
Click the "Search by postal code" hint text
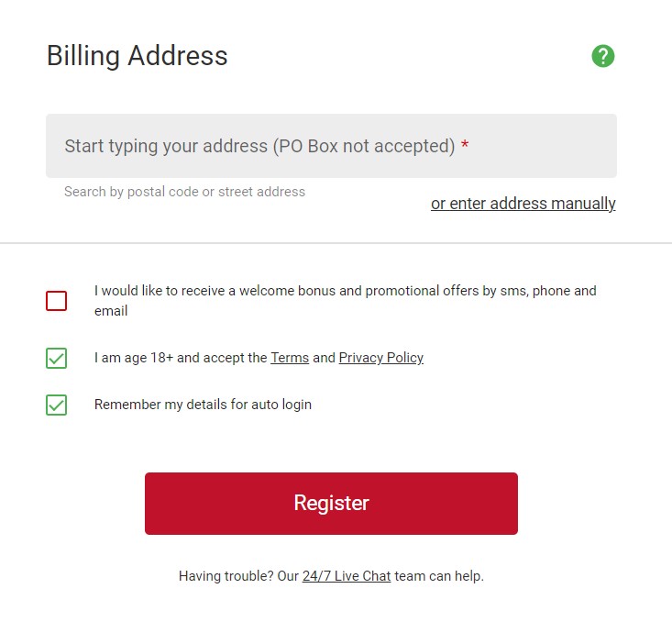point(184,192)
